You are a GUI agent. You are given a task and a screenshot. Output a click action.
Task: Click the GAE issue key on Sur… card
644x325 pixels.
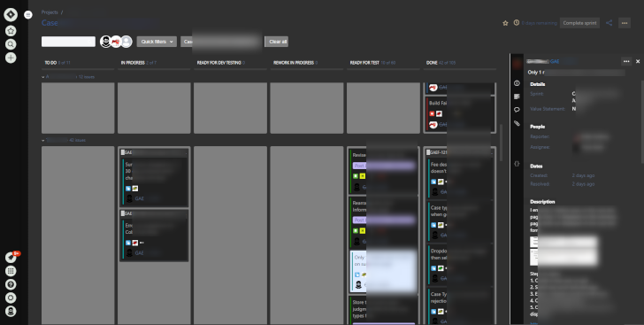pyautogui.click(x=140, y=198)
